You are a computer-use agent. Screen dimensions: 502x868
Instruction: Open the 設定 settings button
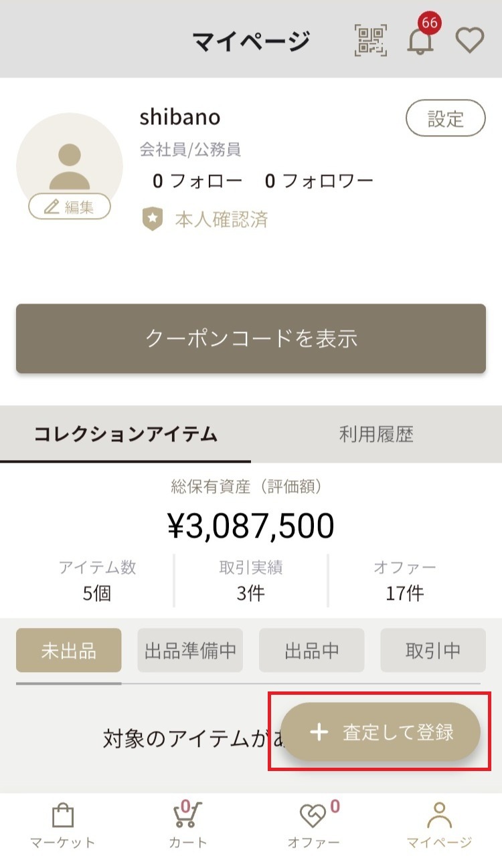[446, 119]
